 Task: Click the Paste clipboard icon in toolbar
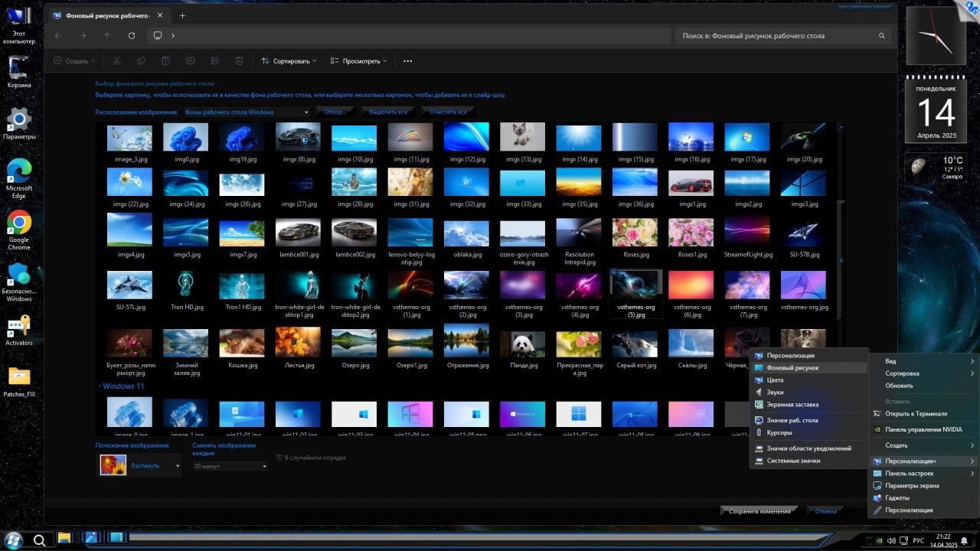coord(166,61)
